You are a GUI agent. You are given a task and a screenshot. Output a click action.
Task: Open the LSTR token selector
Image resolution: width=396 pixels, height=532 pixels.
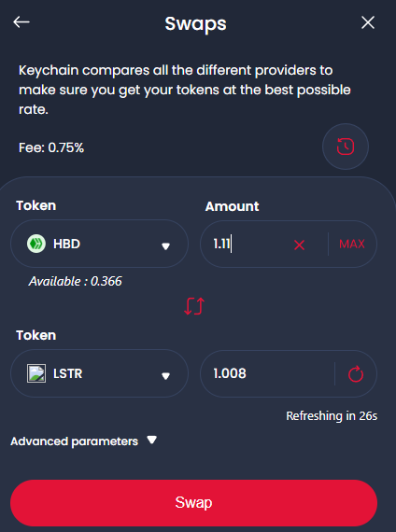(99, 373)
